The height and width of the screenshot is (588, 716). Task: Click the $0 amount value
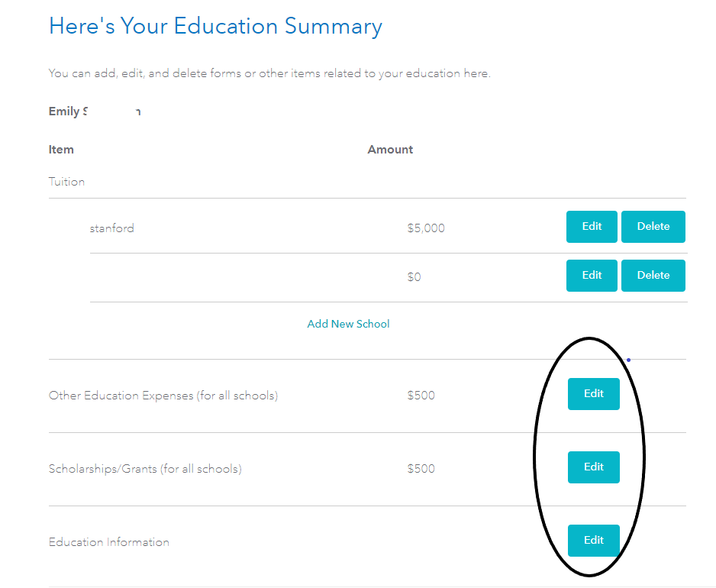[x=414, y=276]
